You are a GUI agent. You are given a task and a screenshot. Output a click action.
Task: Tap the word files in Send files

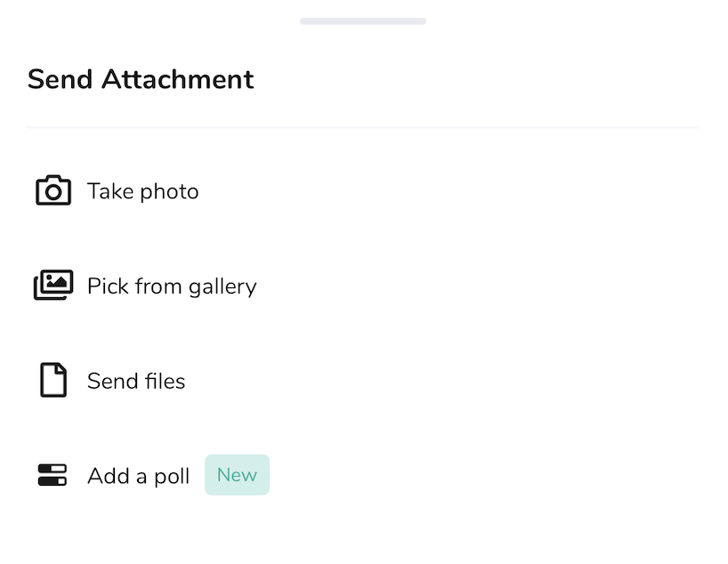click(165, 381)
